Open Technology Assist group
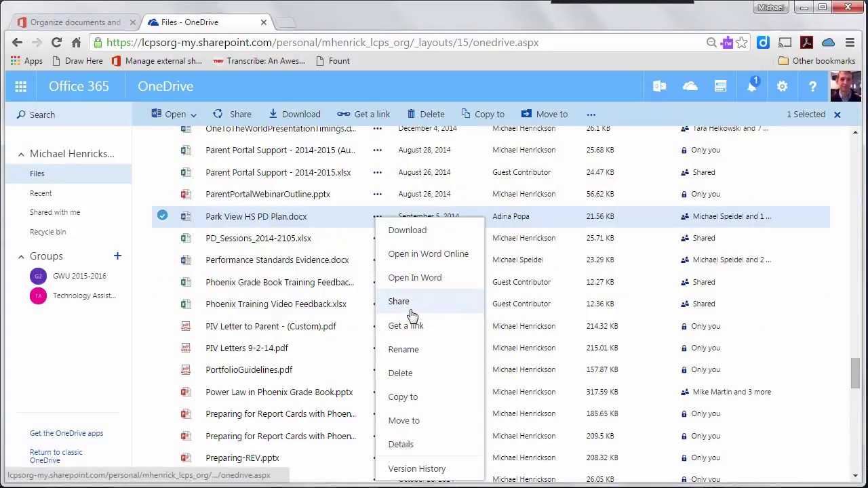The height and width of the screenshot is (488, 868). coord(84,296)
